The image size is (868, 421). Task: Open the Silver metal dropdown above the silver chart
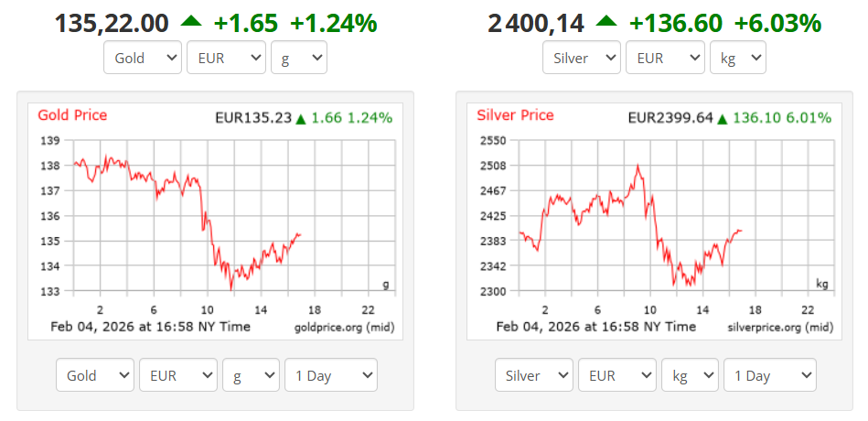click(582, 58)
